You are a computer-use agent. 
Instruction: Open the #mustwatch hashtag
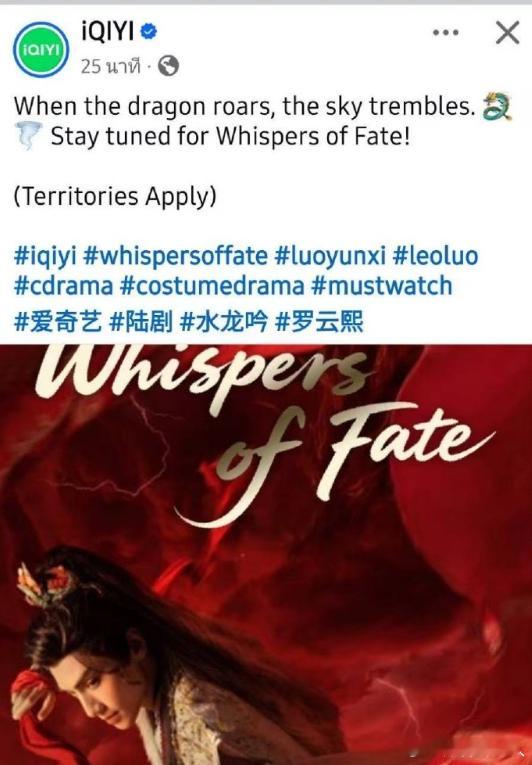coord(382,286)
